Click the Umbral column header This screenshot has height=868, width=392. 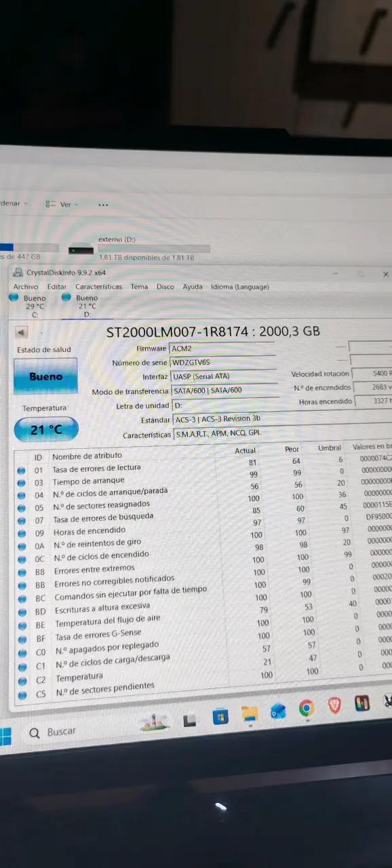point(330,448)
